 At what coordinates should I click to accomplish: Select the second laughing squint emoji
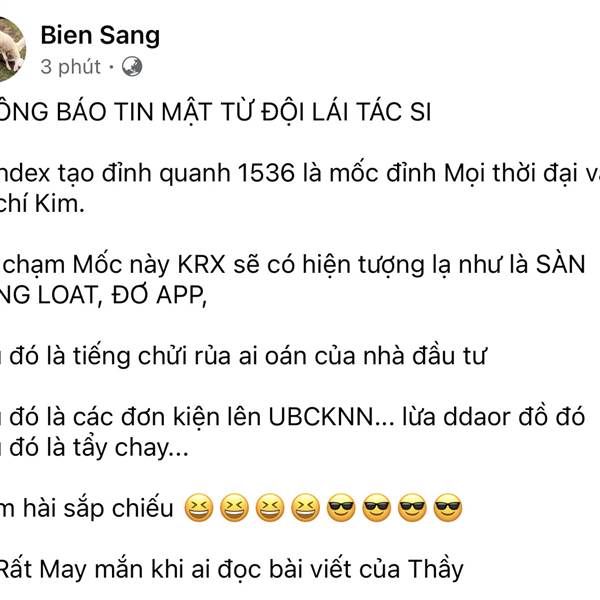pos(234,508)
